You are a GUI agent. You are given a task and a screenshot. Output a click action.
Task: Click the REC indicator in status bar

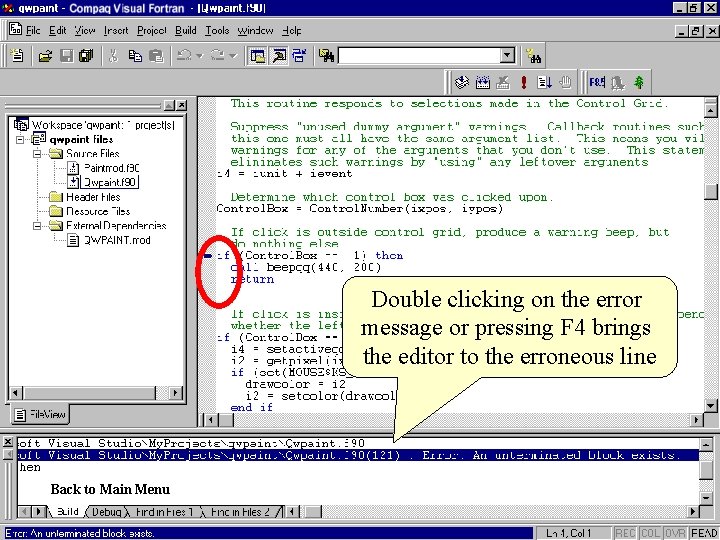625,533
